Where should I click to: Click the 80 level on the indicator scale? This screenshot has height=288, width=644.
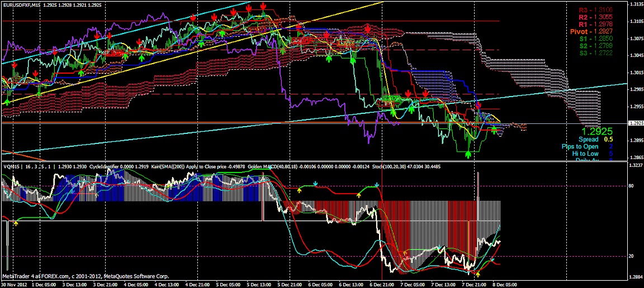631,185
